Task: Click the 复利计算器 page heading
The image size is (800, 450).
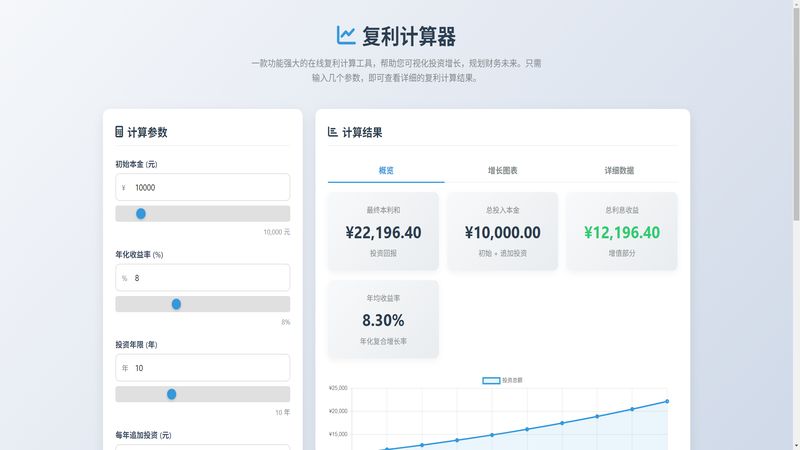Action: [x=409, y=37]
